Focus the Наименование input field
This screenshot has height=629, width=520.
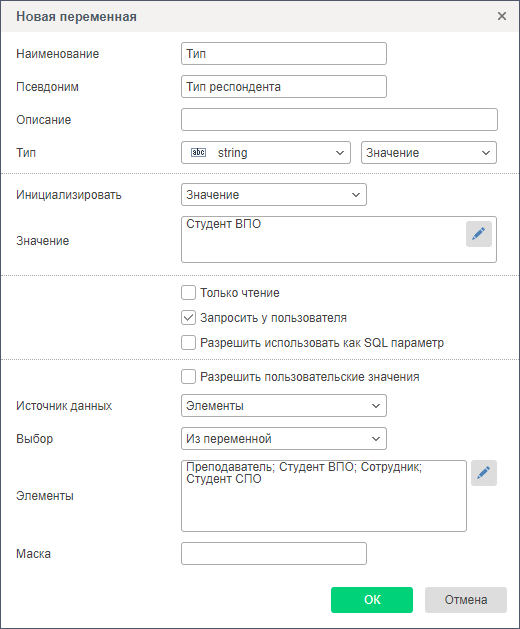[x=284, y=53]
